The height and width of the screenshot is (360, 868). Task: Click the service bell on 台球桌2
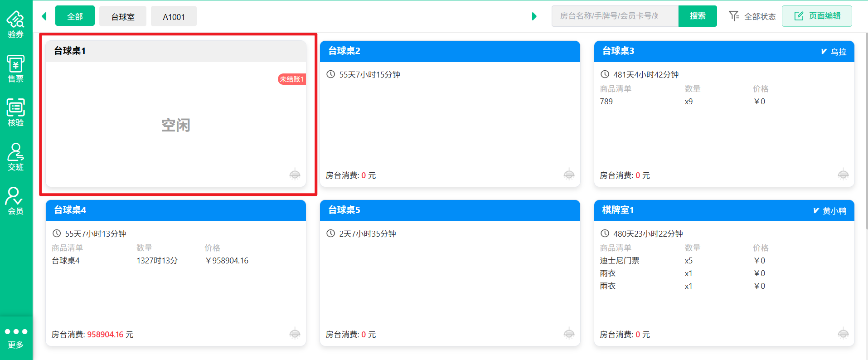coord(569,175)
